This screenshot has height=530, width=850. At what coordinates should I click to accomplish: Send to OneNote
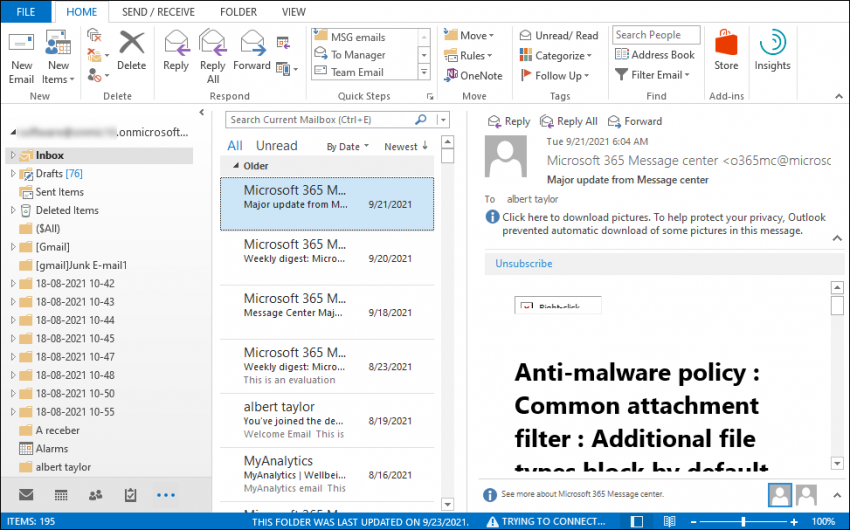tap(473, 76)
